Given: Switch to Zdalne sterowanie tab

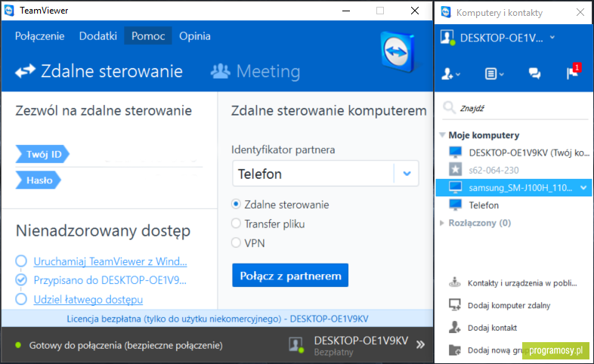Looking at the screenshot, I should [99, 71].
